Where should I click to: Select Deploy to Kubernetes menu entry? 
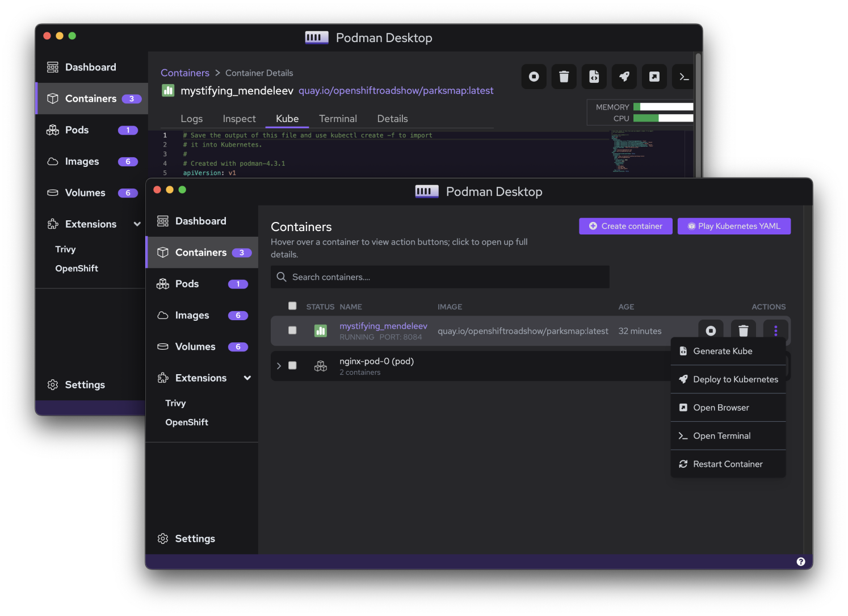point(728,379)
